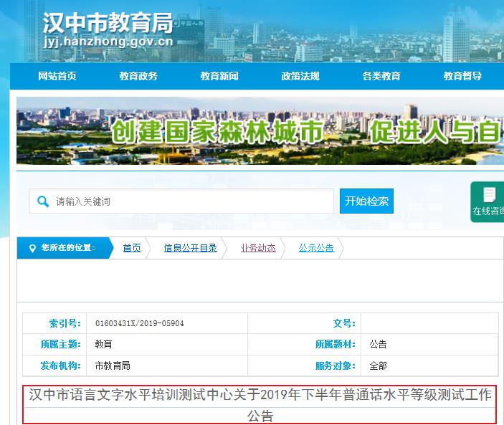Open the 在线咨询 online consultation widget

488,201
